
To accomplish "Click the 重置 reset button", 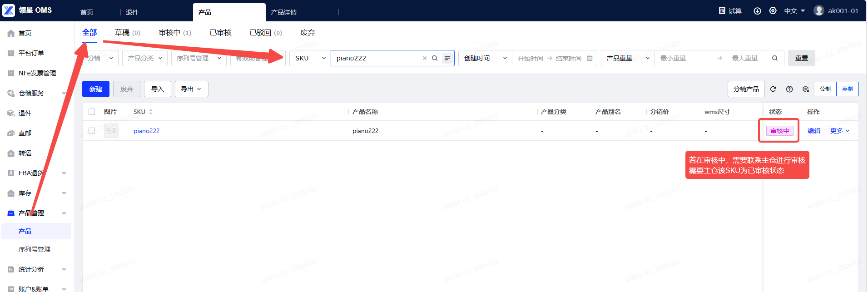I will pyautogui.click(x=802, y=58).
